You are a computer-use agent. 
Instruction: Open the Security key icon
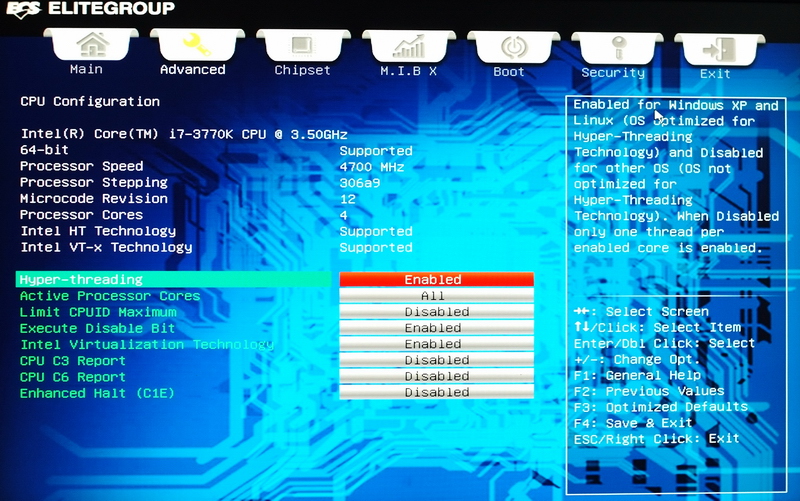(x=618, y=48)
